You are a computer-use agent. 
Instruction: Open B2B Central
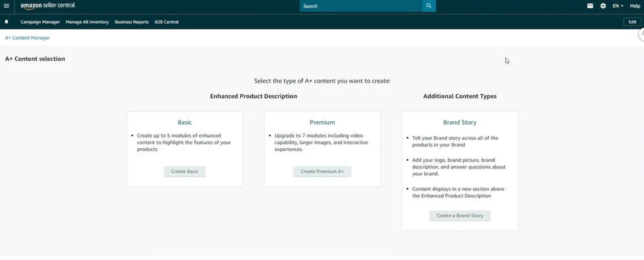167,22
